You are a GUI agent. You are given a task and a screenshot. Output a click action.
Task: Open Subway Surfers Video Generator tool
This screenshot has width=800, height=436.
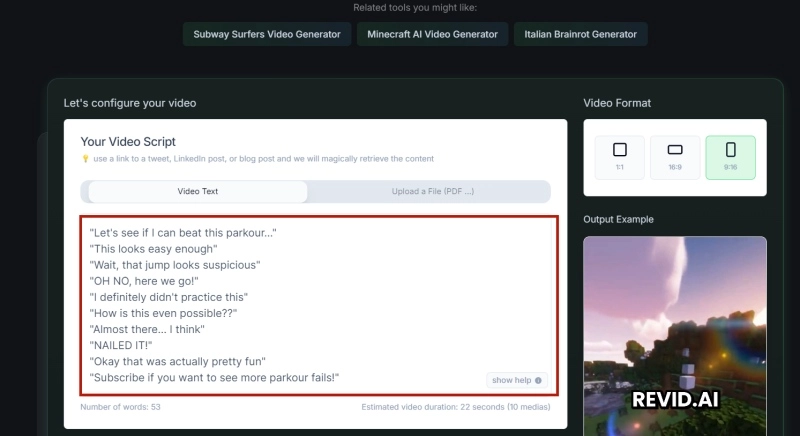[x=267, y=34]
